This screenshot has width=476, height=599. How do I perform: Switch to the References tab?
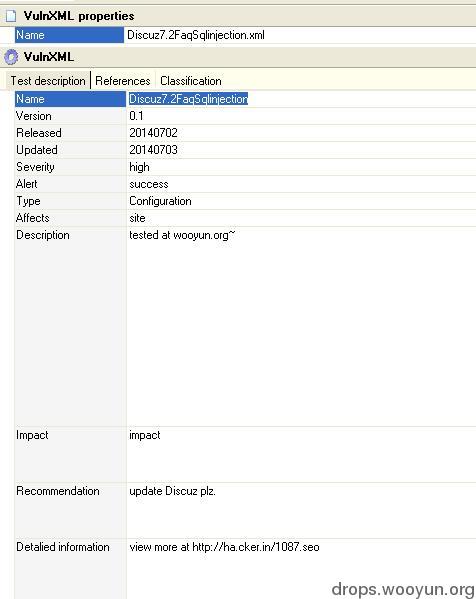point(123,81)
